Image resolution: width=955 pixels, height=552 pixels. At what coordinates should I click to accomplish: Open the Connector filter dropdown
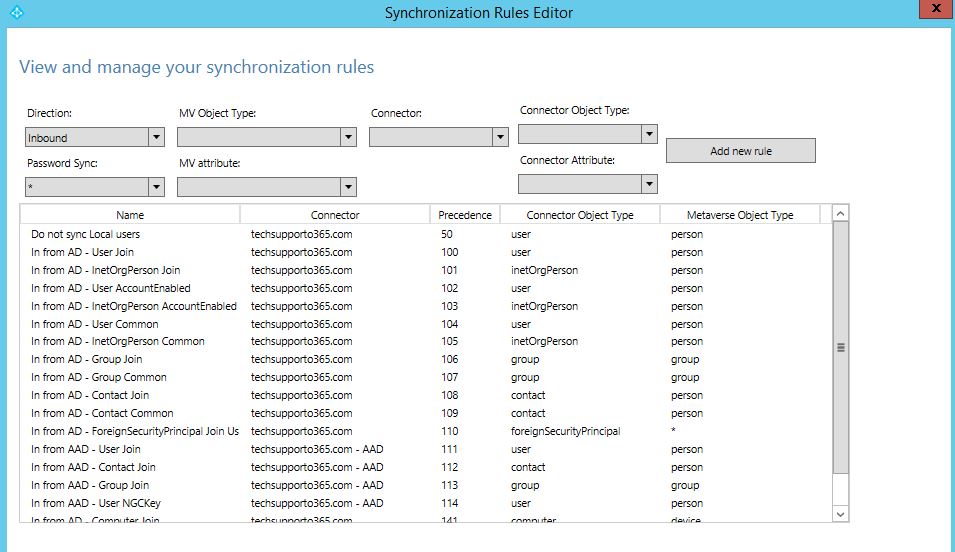(x=439, y=137)
